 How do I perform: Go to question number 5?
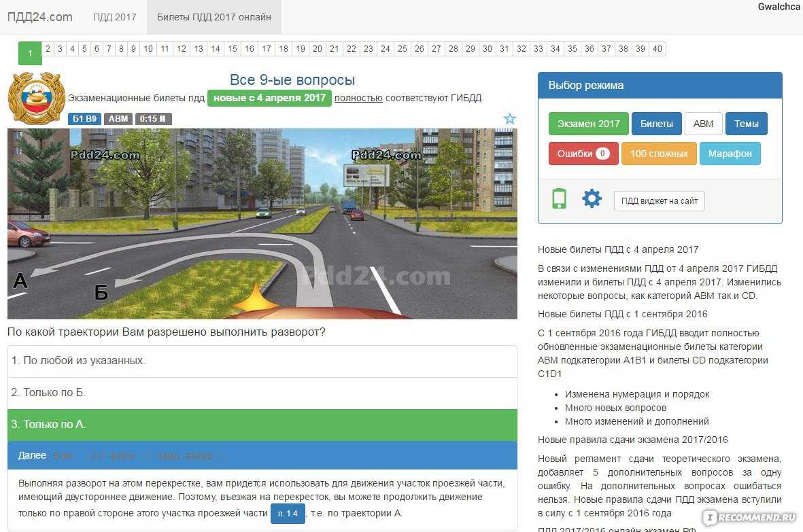click(84, 49)
